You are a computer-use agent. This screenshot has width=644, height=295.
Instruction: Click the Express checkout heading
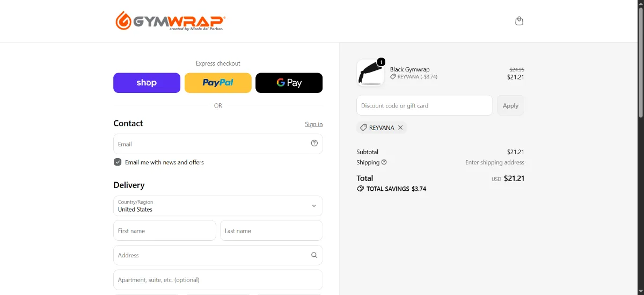coord(218,63)
